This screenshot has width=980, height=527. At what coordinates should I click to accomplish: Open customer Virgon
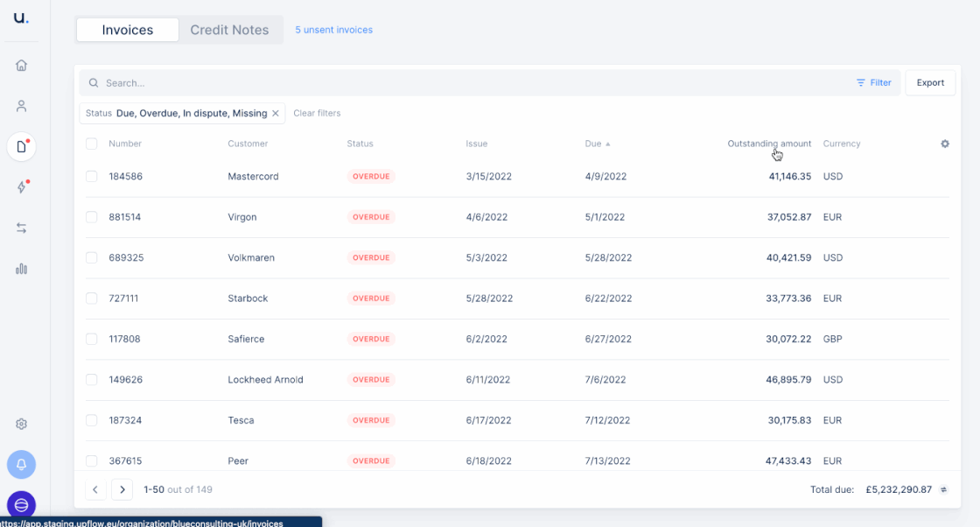pyautogui.click(x=241, y=217)
